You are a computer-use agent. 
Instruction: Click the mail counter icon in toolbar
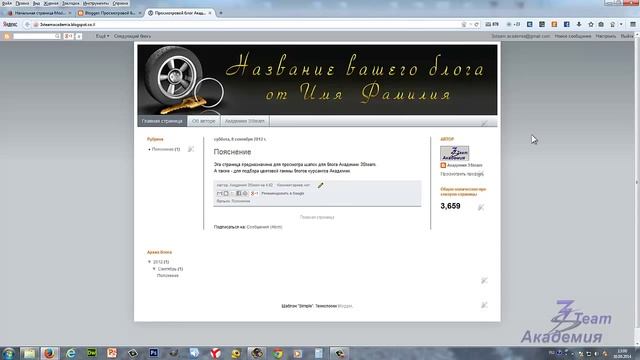pyautogui.click(x=492, y=24)
